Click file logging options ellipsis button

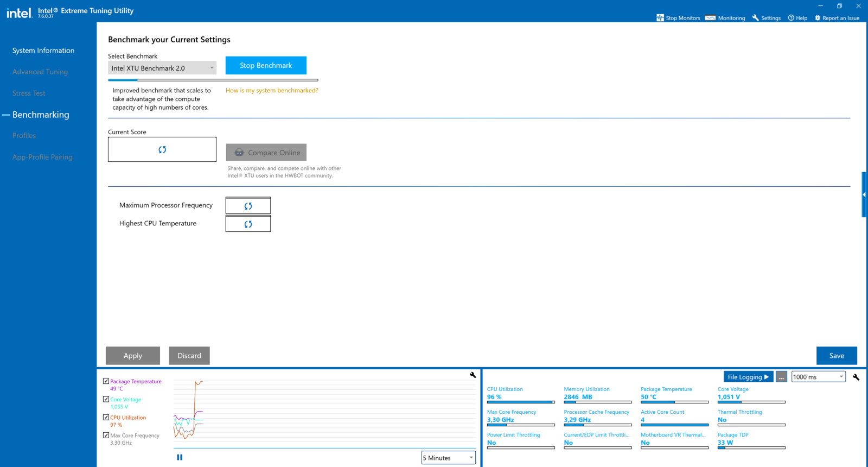pos(781,377)
